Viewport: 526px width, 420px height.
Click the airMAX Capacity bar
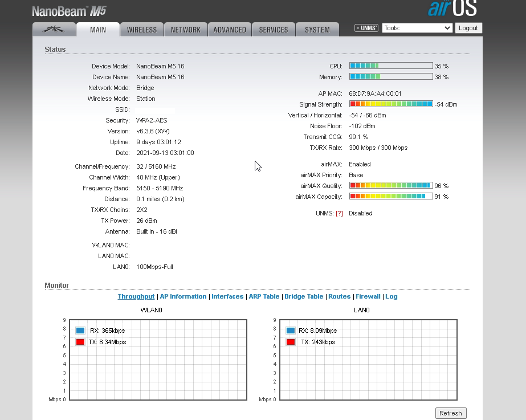[x=391, y=196]
